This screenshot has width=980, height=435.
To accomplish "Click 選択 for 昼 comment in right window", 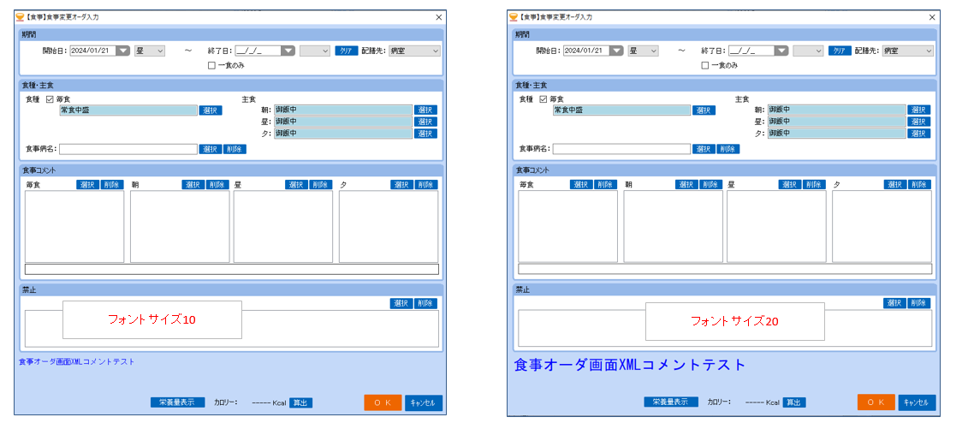I will point(790,184).
